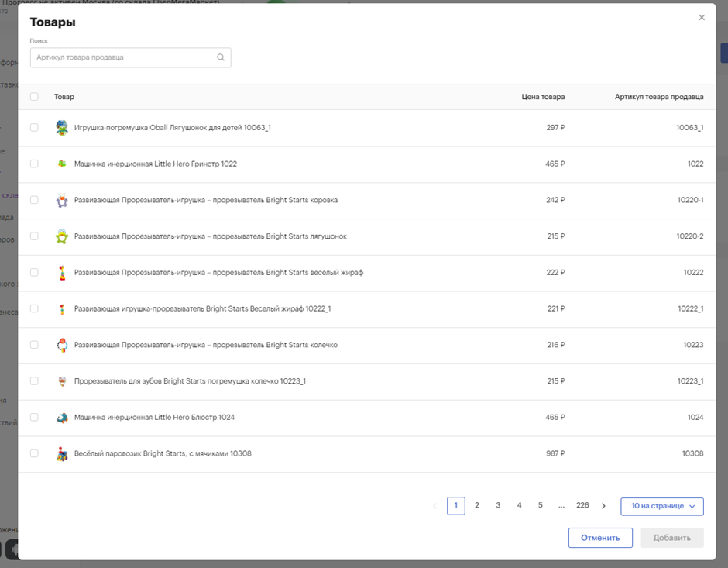Tick checkbox for Веселый жираф 10222_1
This screenshot has width=728, height=568.
click(34, 308)
